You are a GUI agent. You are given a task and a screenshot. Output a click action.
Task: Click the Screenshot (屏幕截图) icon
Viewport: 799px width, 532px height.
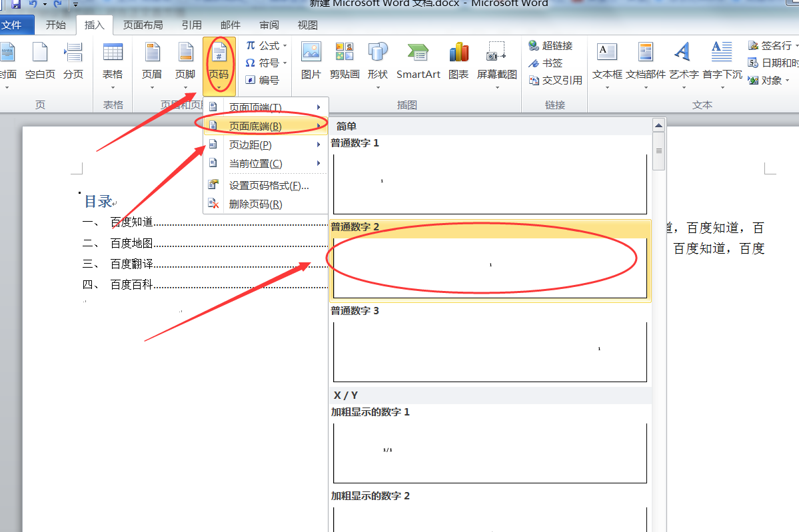[x=496, y=53]
